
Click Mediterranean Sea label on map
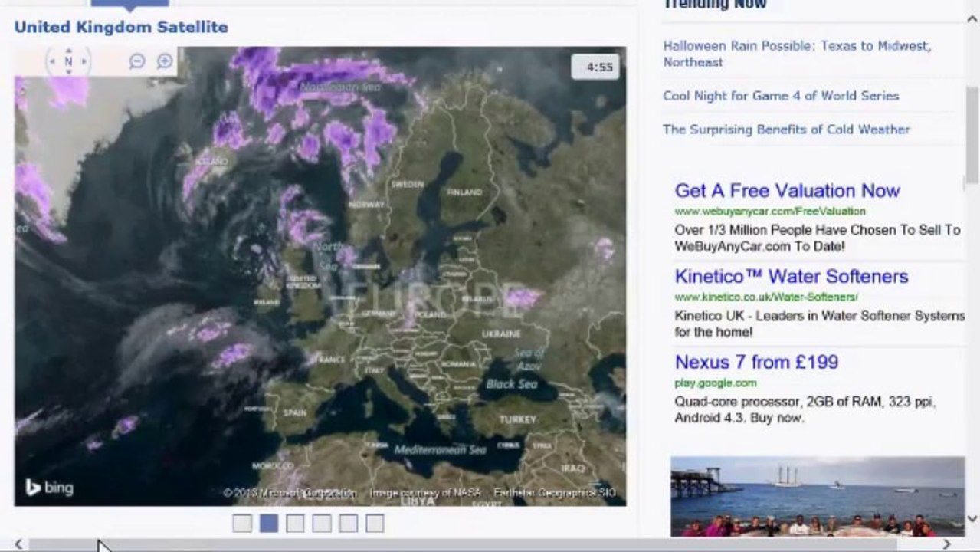point(441,450)
